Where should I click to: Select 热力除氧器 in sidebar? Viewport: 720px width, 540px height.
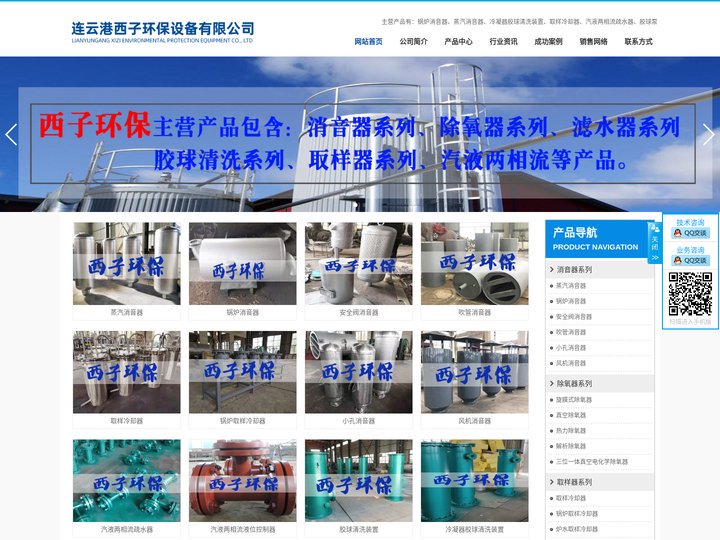571,431
